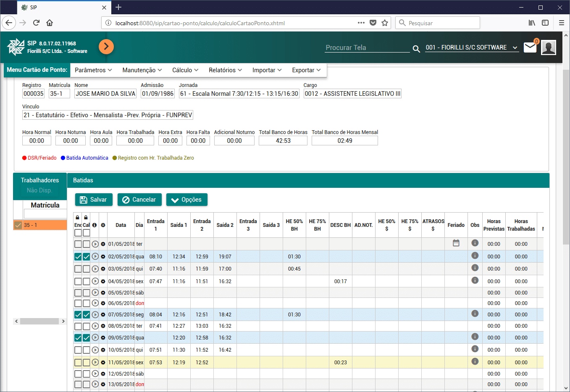Click the horizontal scrollbar under Trabalhadores list
570x392 pixels.
click(x=39, y=321)
